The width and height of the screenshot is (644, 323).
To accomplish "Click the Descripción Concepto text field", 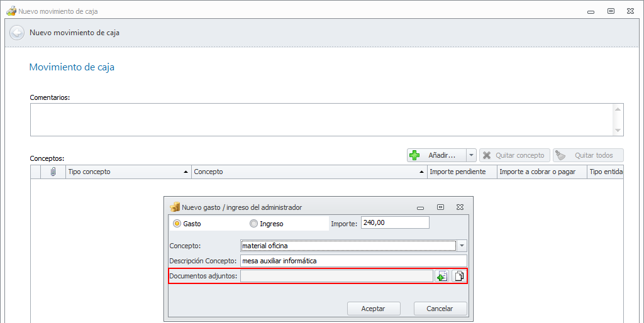I will click(353, 261).
